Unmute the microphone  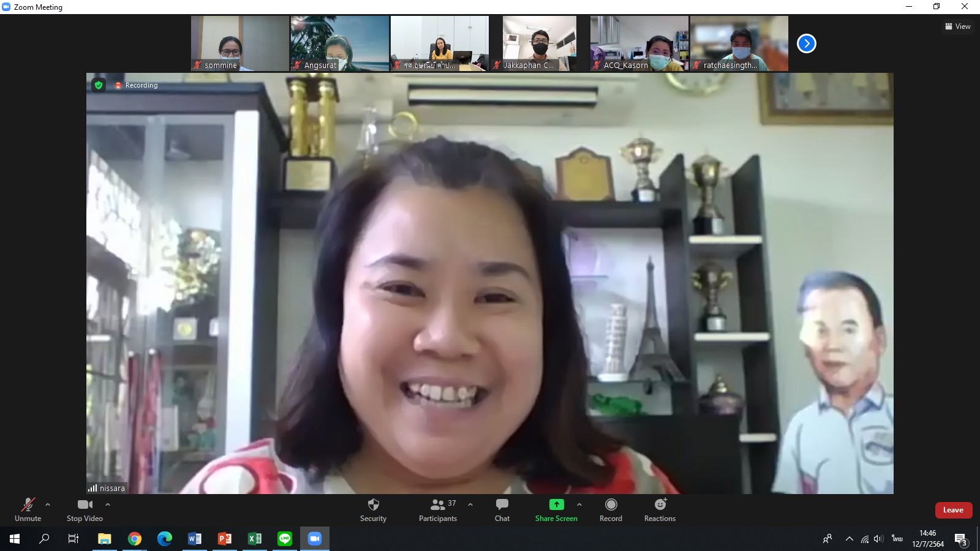[x=28, y=509]
